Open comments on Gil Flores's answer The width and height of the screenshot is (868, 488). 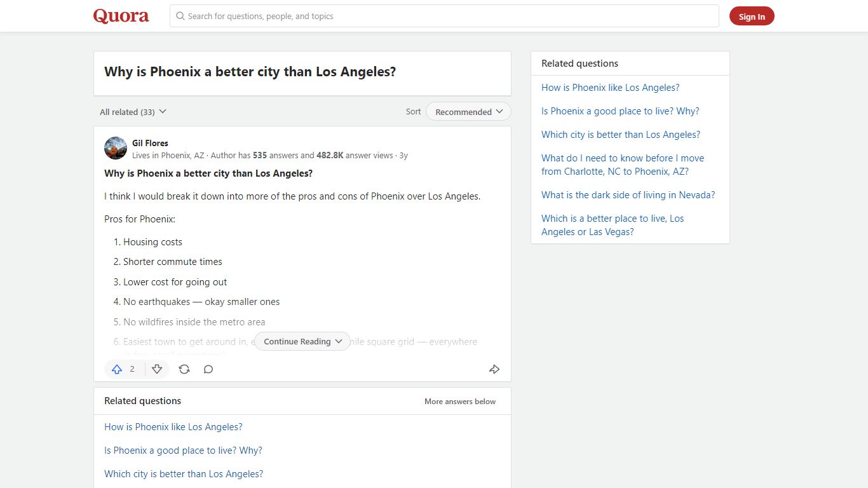[208, 369]
